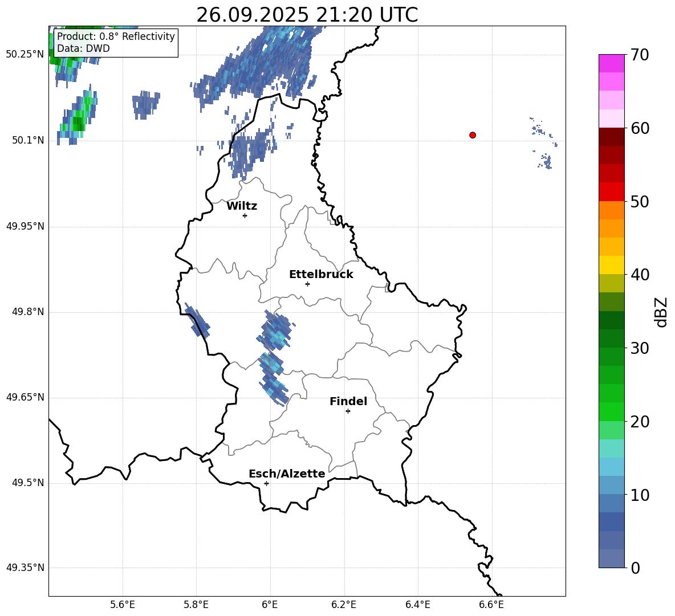Click the Wiltz location cross marker

pos(245,215)
